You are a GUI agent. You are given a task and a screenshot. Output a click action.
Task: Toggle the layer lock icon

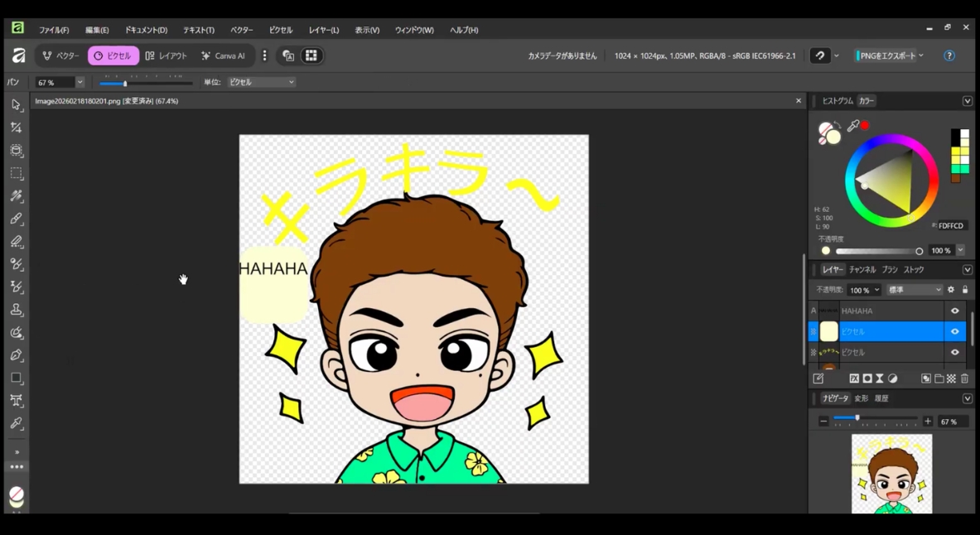tap(964, 290)
